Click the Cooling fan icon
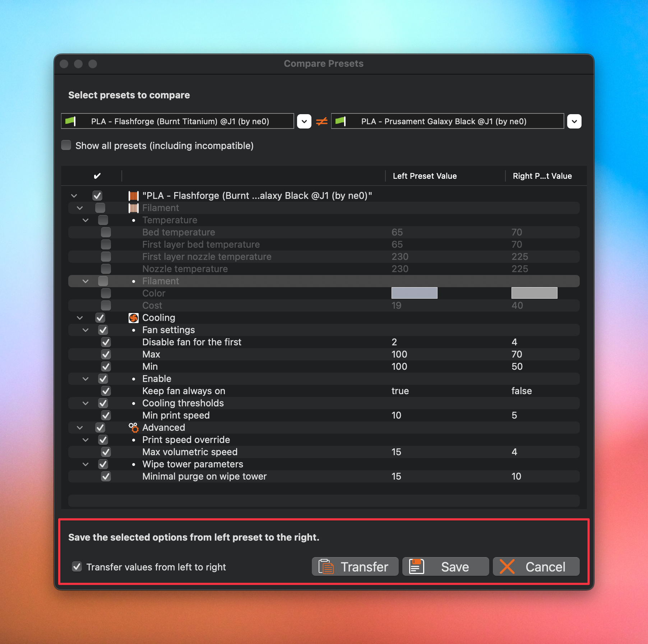The width and height of the screenshot is (648, 644). (x=133, y=318)
